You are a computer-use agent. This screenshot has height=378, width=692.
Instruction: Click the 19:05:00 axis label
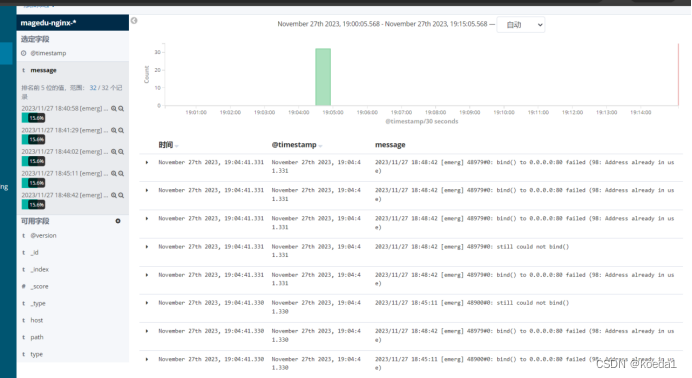333,112
